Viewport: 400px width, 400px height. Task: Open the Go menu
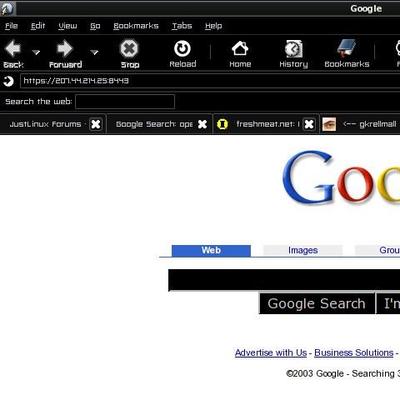click(95, 26)
